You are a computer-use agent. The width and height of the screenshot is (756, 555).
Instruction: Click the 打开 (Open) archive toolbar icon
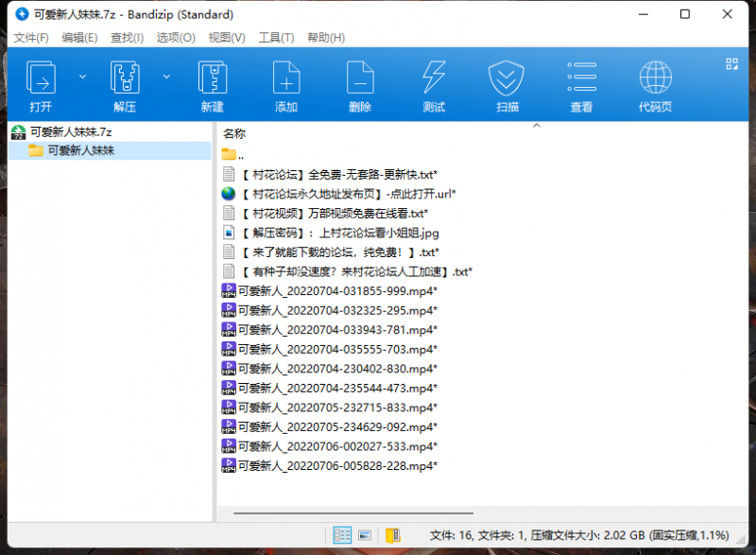point(41,85)
